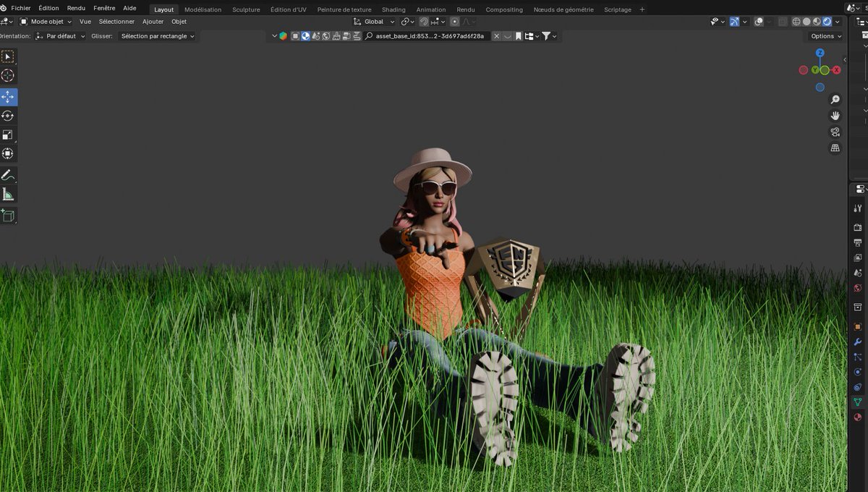868x492 pixels.
Task: Select the Select Box tool
Action: point(8,56)
